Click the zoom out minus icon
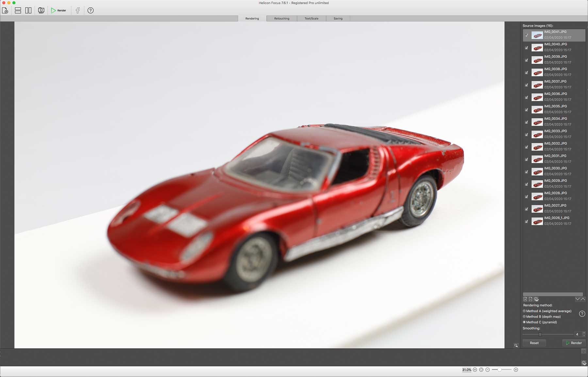588x377 pixels. (x=488, y=370)
